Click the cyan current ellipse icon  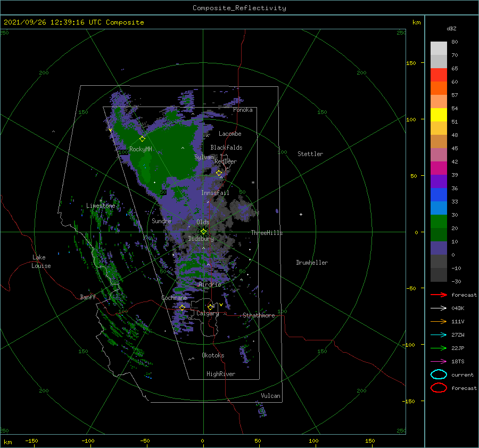pyautogui.click(x=439, y=374)
